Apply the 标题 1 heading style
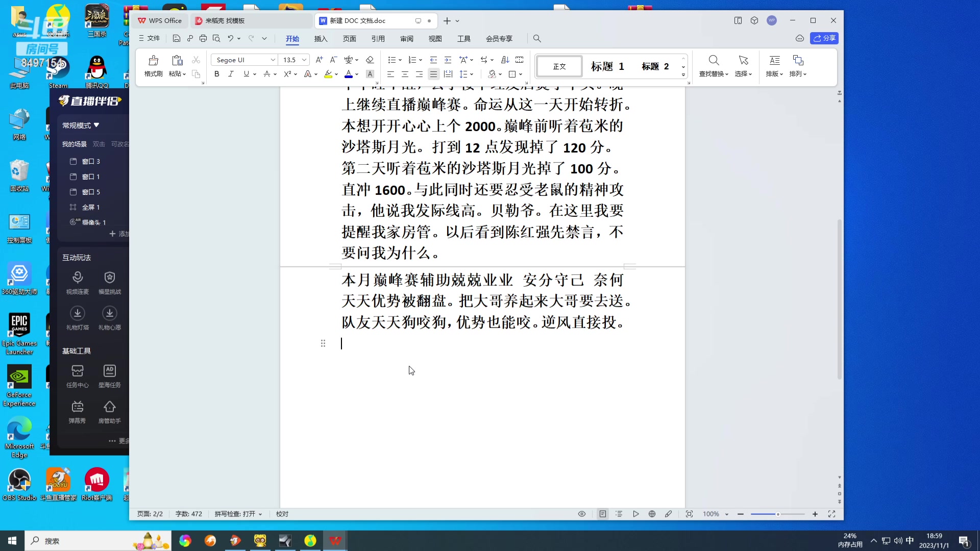 [x=607, y=66]
